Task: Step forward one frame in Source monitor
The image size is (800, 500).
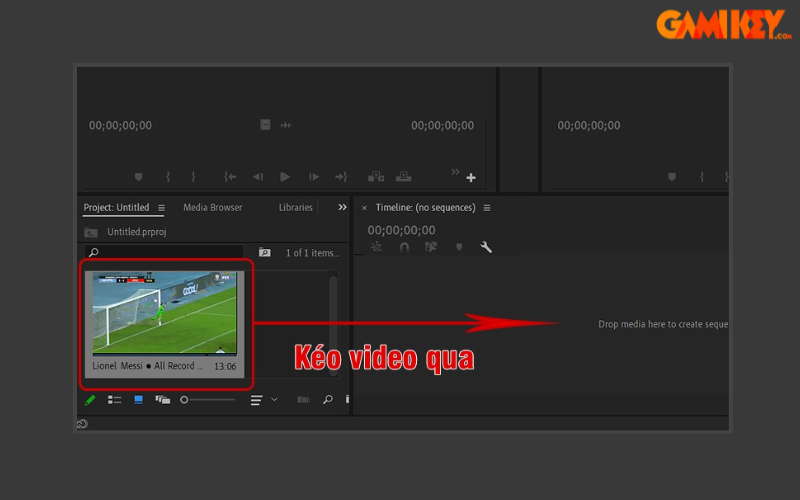Action: coord(314,177)
